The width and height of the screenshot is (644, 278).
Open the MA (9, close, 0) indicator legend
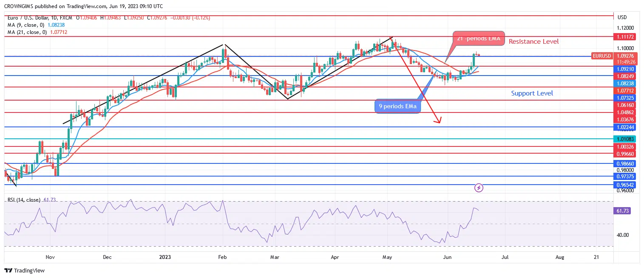[25, 25]
